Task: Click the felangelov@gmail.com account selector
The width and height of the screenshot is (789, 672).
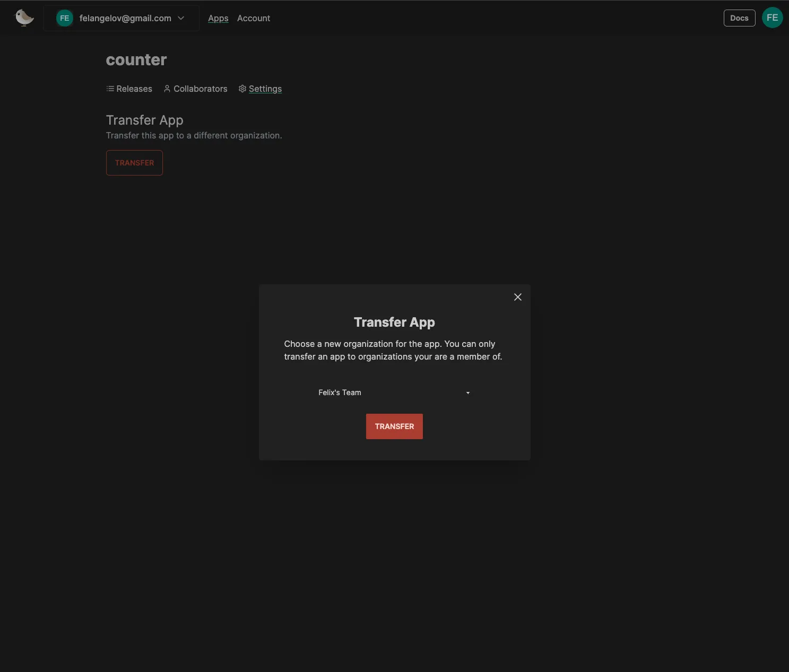Action: 125,18
